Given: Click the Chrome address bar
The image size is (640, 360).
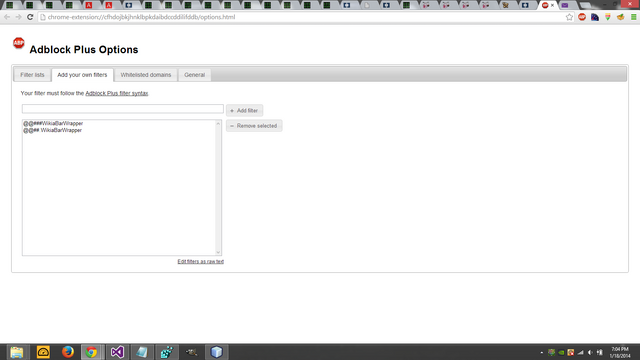Looking at the screenshot, I should click(x=301, y=17).
